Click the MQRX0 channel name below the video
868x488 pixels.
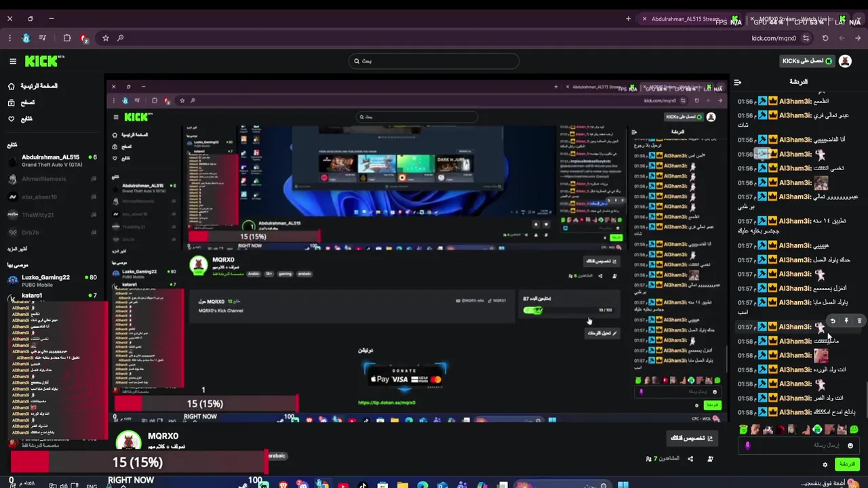[x=163, y=436]
